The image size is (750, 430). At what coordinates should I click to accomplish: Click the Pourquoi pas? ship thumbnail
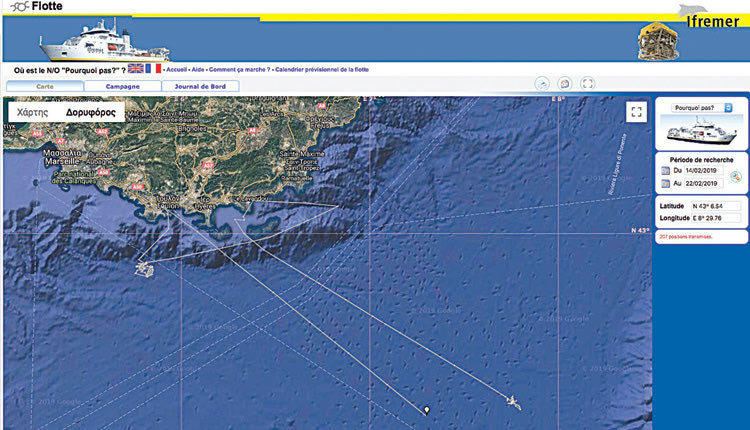point(701,130)
